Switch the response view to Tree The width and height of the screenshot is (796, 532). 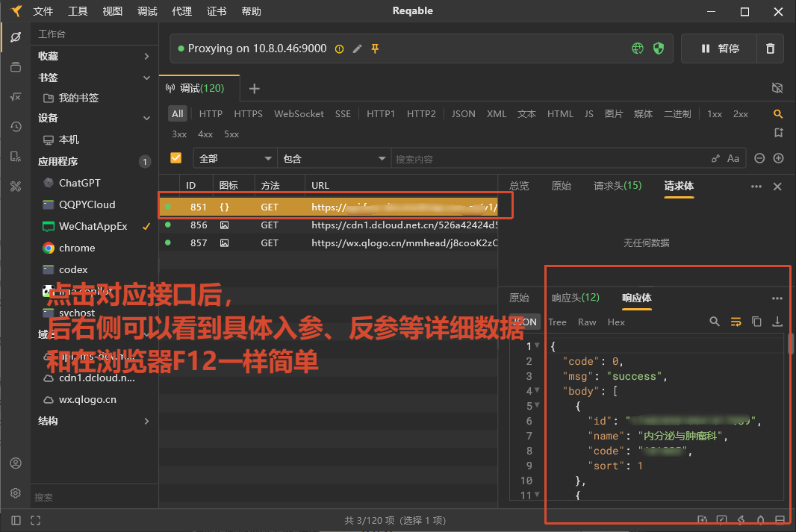point(557,322)
